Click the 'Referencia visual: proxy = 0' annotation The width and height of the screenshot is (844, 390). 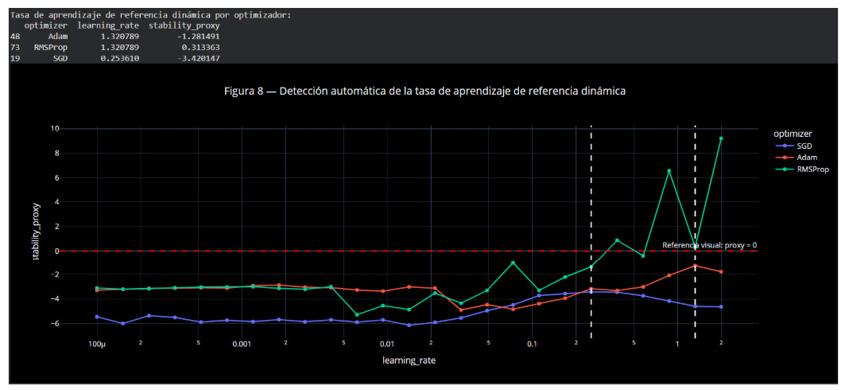pos(709,245)
